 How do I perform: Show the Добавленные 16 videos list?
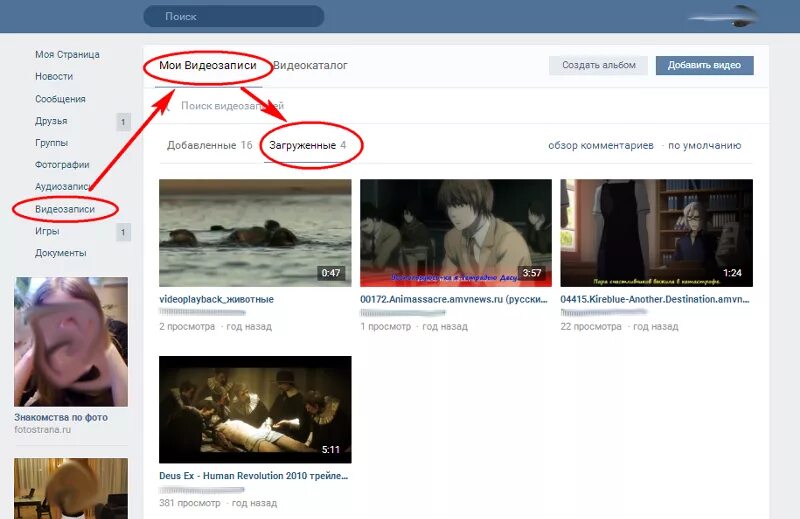point(209,146)
